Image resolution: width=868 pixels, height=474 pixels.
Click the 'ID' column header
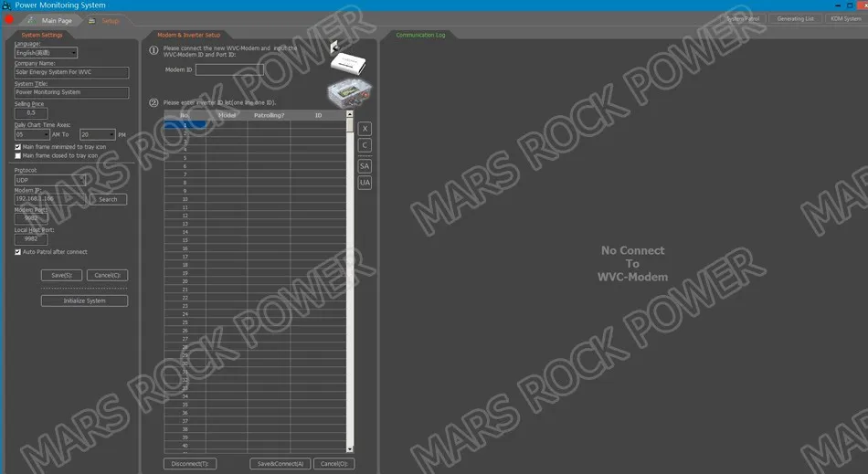(318, 116)
